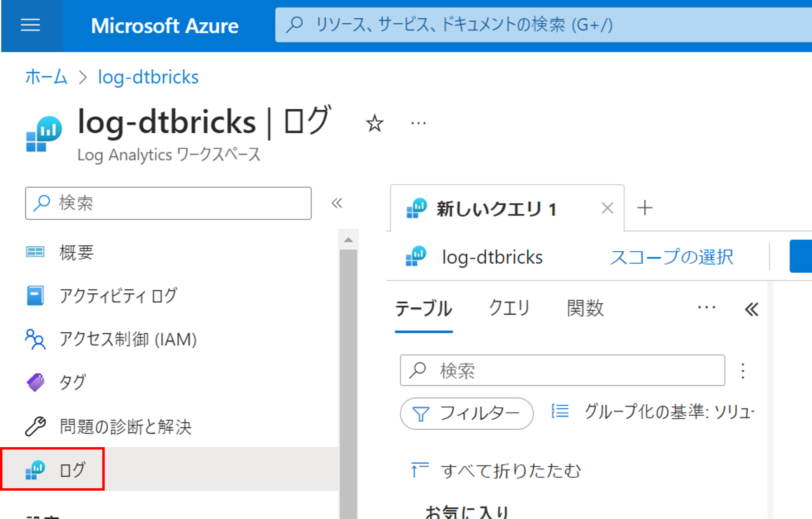Viewport: 812px width, 519px height.
Task: Favorite log-dtbricks with the star icon
Action: [374, 124]
